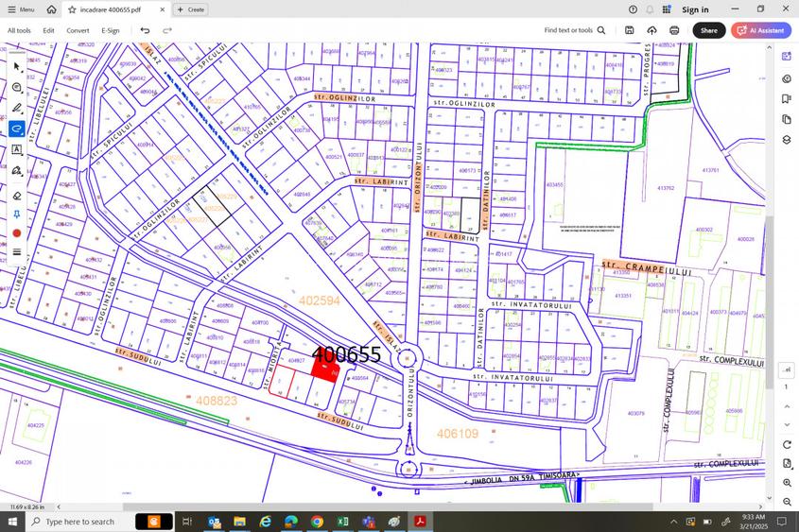The height and width of the screenshot is (532, 799).
Task: Open the red color picker swatch
Action: click(x=17, y=233)
